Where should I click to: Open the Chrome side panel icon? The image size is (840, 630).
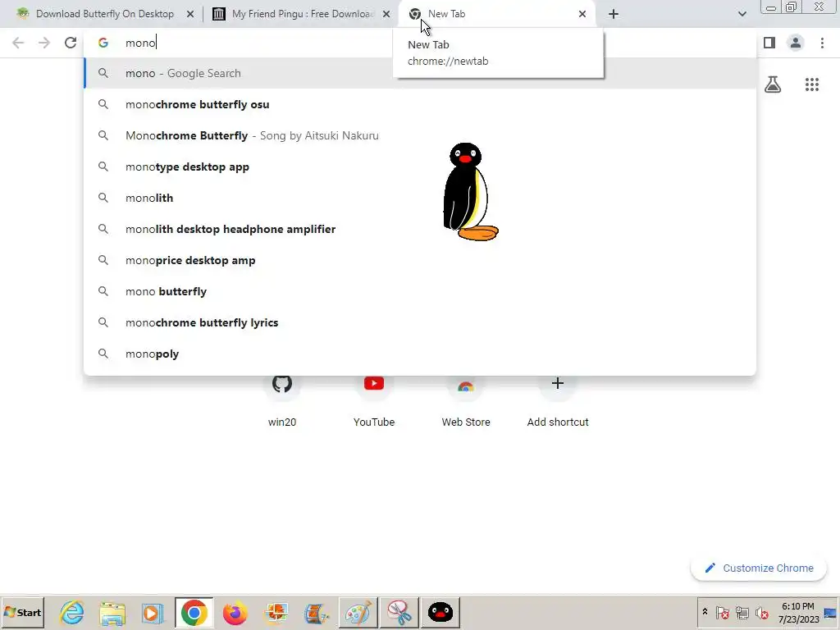(769, 43)
